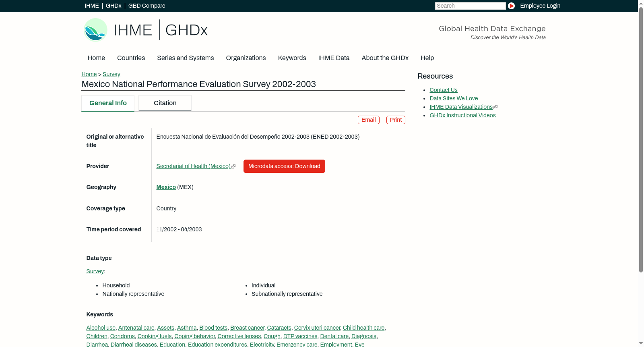Image resolution: width=644 pixels, height=347 pixels.
Task: Open the Keywords menu
Action: pyautogui.click(x=292, y=58)
